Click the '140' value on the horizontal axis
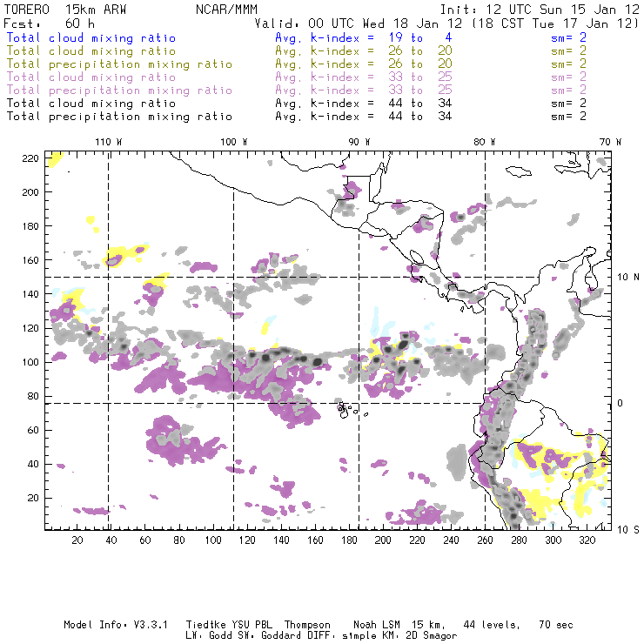 281,540
